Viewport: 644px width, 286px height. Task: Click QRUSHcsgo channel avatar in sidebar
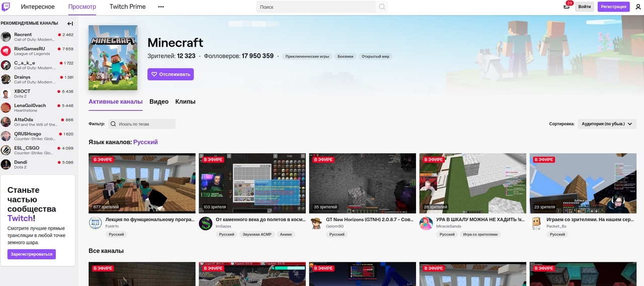click(x=6, y=136)
